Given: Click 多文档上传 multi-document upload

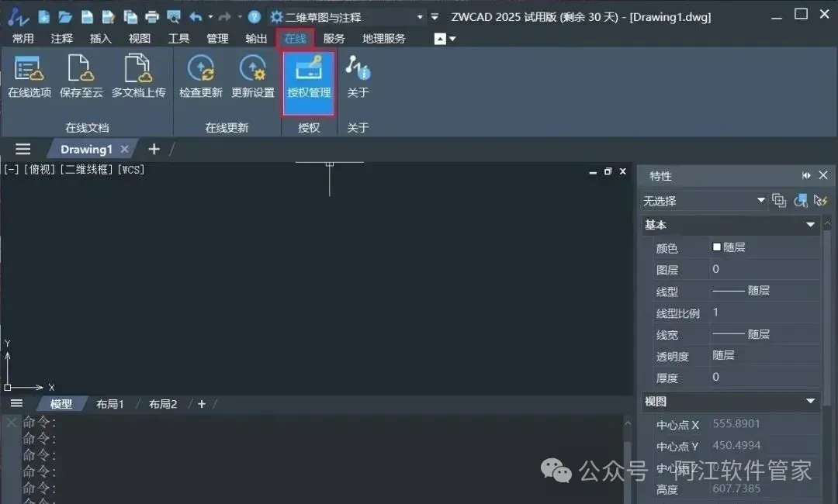Looking at the screenshot, I should 138,77.
